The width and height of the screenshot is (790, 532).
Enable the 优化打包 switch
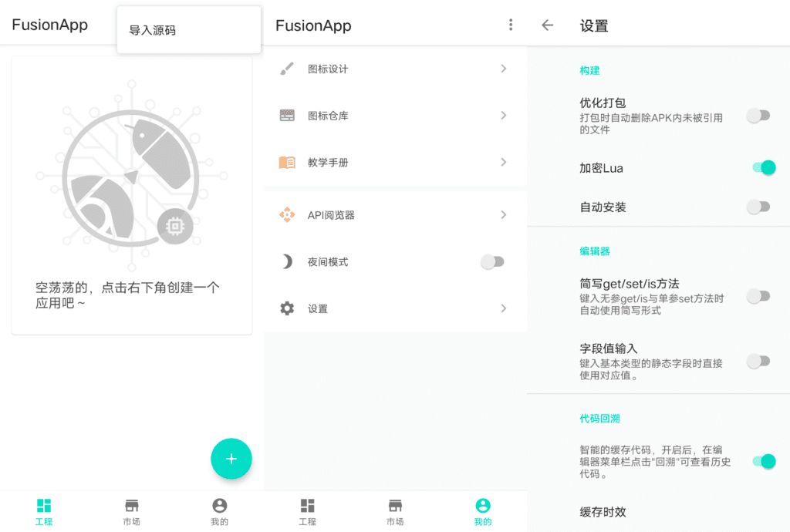click(758, 116)
